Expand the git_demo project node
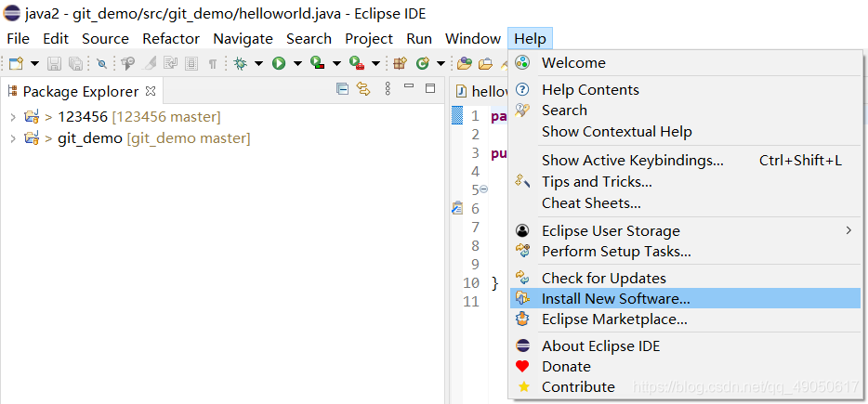Image resolution: width=868 pixels, height=404 pixels. (x=13, y=138)
